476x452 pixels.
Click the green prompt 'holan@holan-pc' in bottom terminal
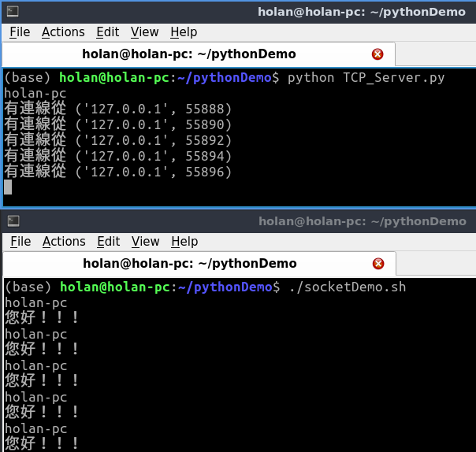point(115,287)
